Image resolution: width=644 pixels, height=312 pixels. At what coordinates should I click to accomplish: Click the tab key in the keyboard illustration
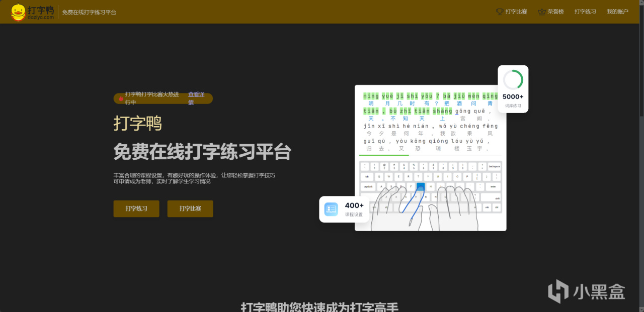pos(366,176)
